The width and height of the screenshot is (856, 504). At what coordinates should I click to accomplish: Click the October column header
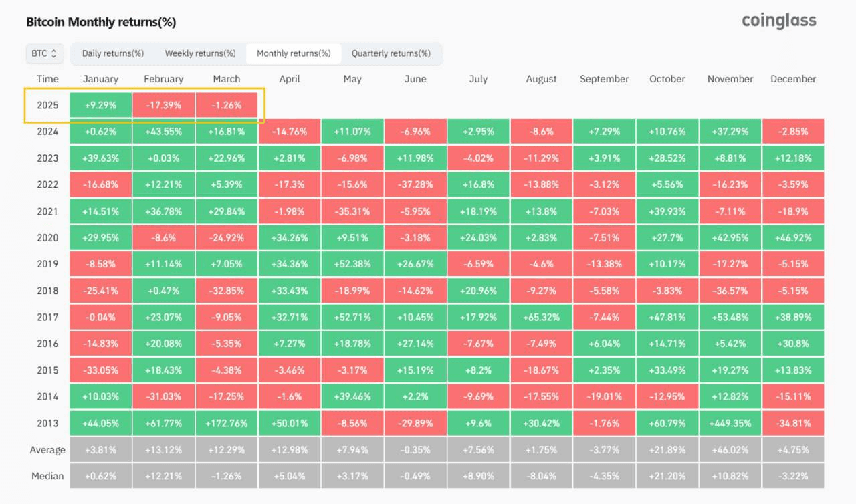coord(667,79)
